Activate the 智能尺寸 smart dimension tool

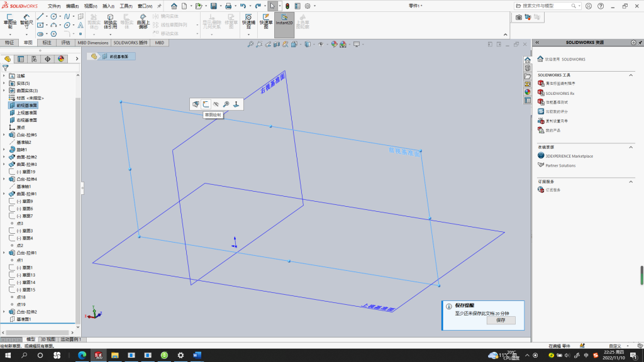pos(26,21)
